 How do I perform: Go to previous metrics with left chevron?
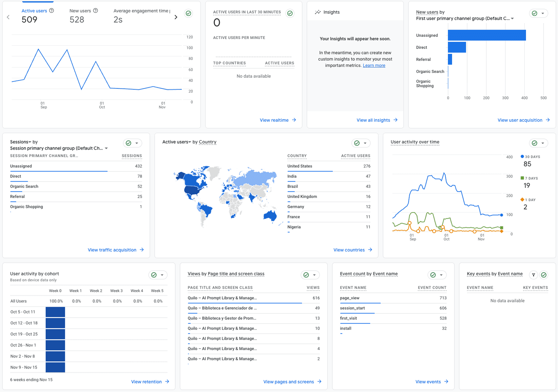(8, 17)
